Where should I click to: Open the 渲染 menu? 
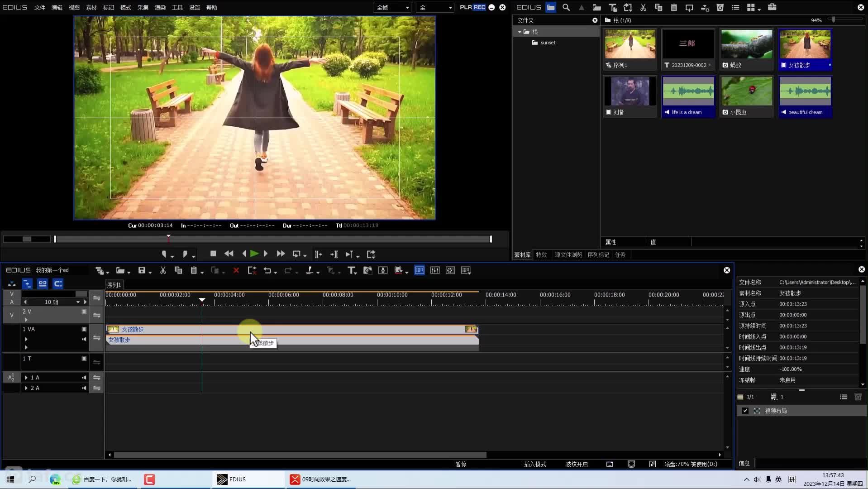[160, 7]
